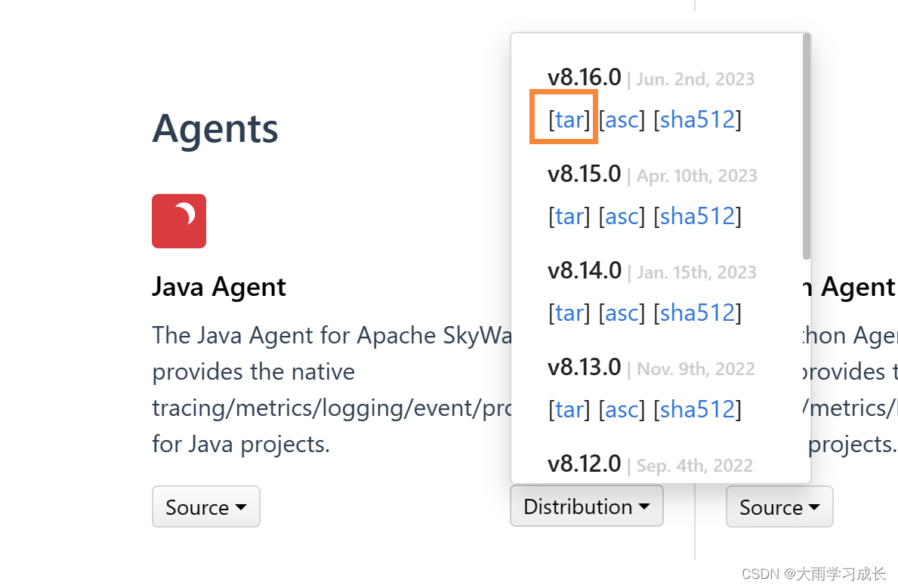This screenshot has height=588, width=898.
Task: Click the Nov. 9th, 2022 release date
Action: pyautogui.click(x=696, y=369)
